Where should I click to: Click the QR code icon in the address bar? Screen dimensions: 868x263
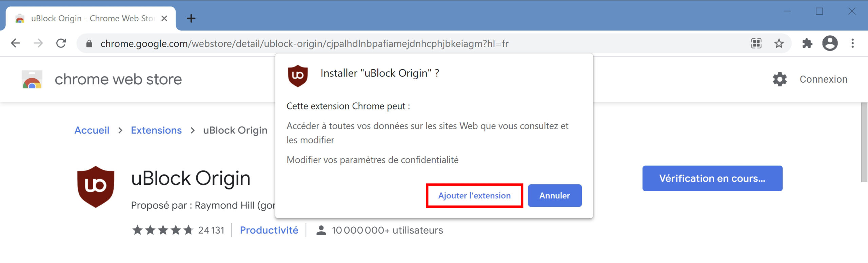coord(756,43)
